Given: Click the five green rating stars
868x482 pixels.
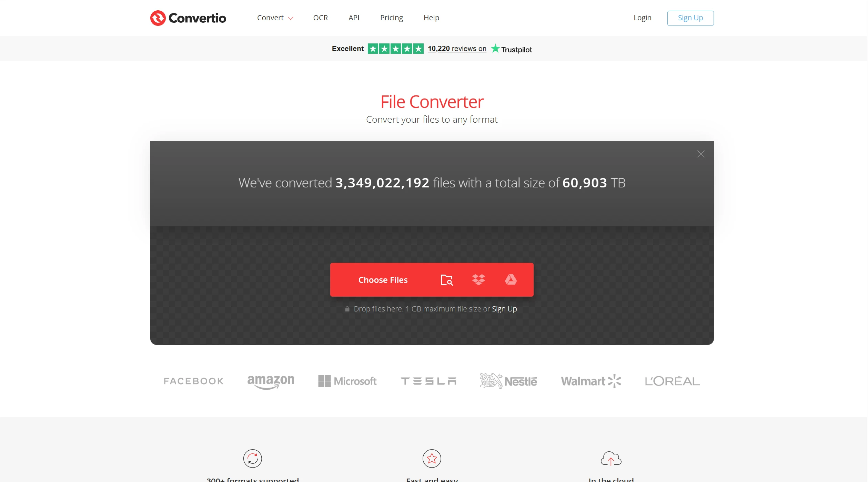Looking at the screenshot, I should [395, 49].
